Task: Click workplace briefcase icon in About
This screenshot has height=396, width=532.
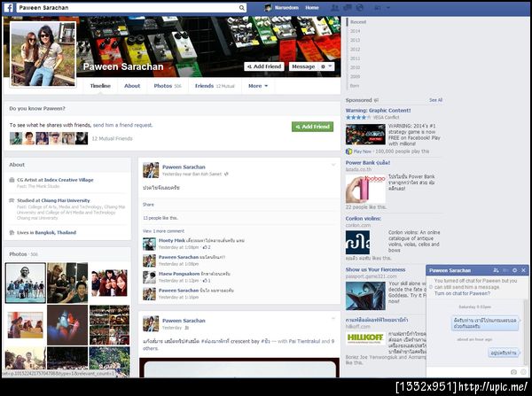Action: pos(12,180)
